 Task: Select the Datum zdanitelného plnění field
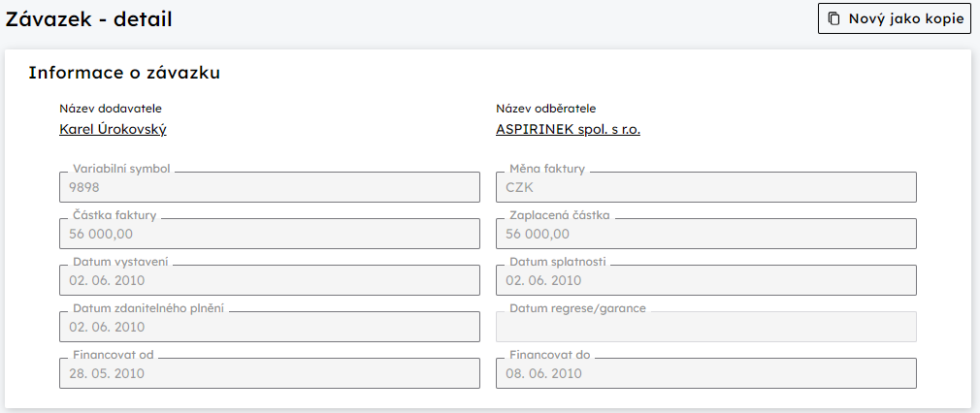[270, 327]
